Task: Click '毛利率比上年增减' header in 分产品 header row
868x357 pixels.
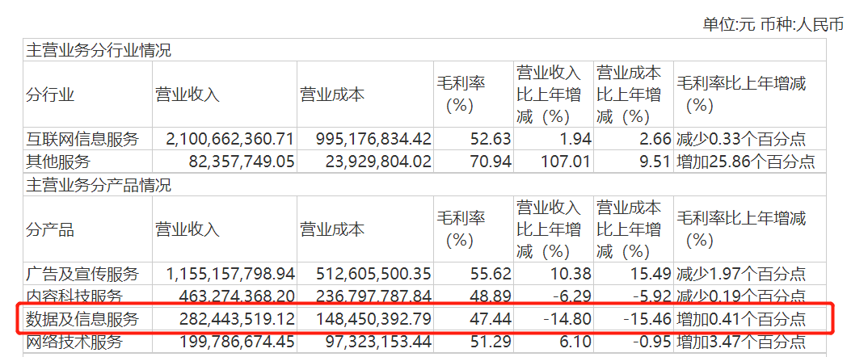Action: pos(741,229)
